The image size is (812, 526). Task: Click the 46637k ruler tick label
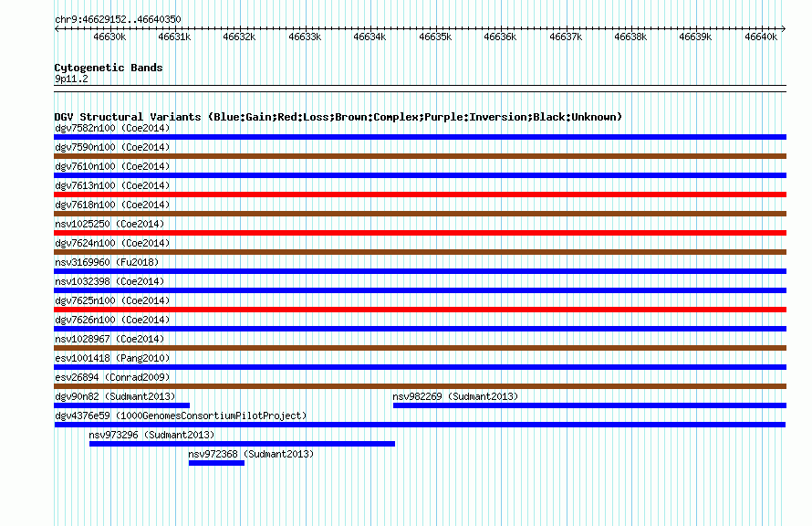[566, 37]
